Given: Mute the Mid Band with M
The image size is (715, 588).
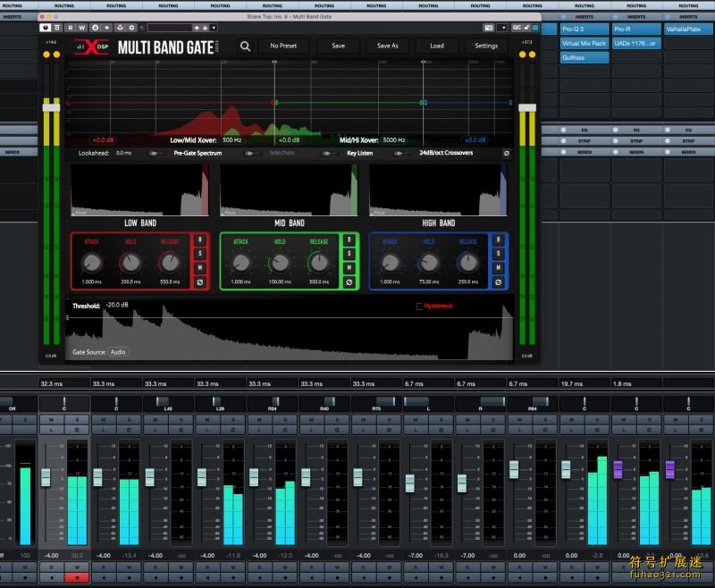Looking at the screenshot, I should [349, 267].
